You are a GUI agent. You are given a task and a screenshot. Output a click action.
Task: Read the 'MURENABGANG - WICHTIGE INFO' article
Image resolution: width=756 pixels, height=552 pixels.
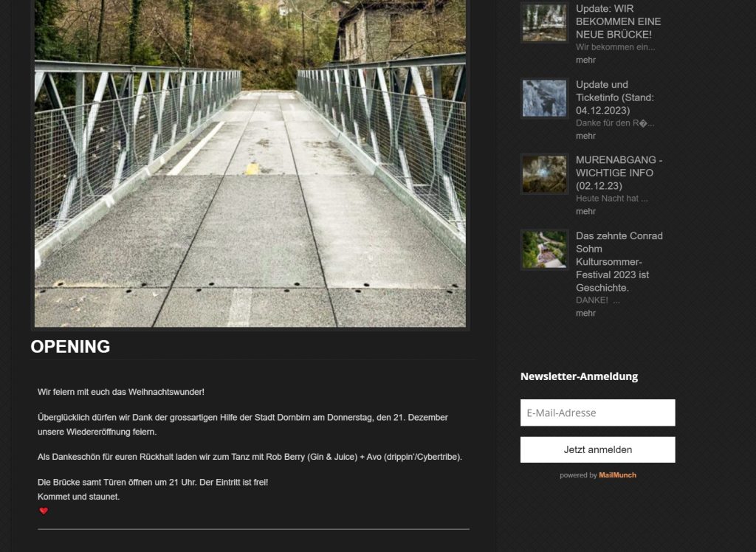[x=619, y=173]
